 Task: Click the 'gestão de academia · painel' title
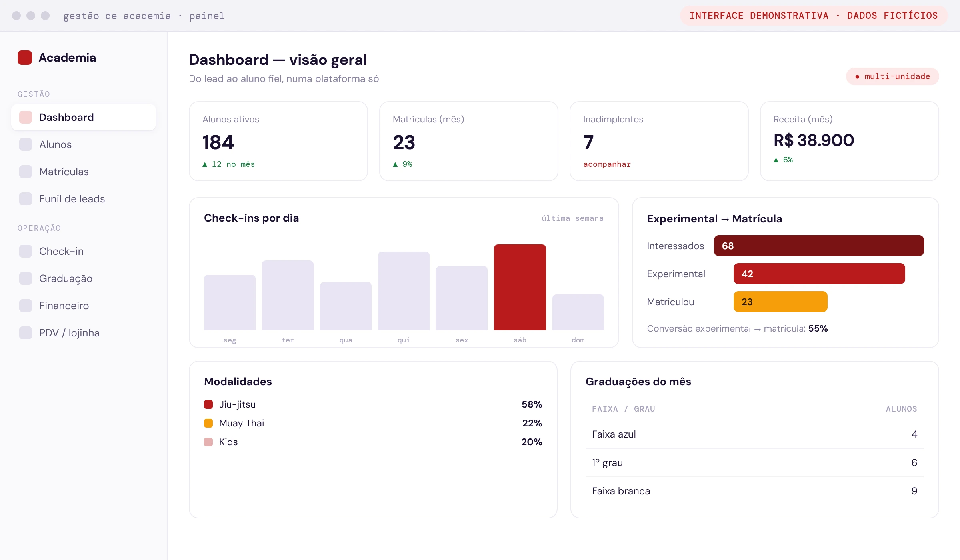(x=144, y=16)
